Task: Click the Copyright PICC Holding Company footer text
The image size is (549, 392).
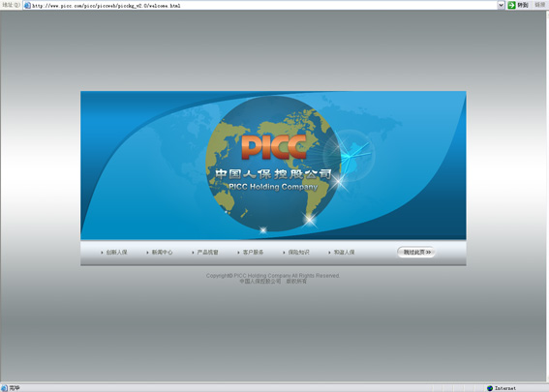Action: tap(273, 276)
